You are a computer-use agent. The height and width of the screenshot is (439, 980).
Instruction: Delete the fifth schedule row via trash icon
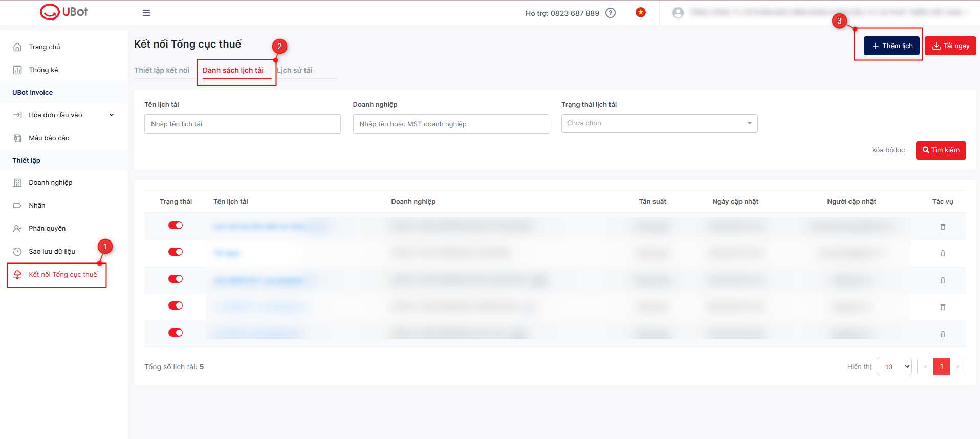pyautogui.click(x=943, y=334)
